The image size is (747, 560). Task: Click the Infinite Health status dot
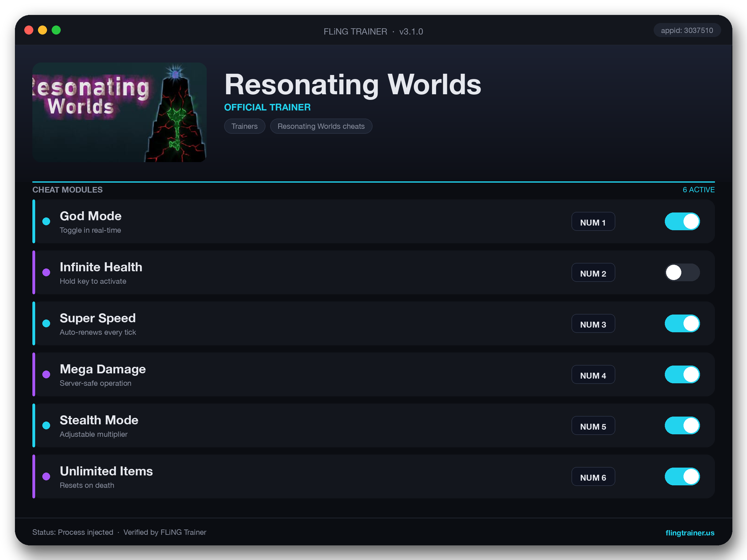46,273
